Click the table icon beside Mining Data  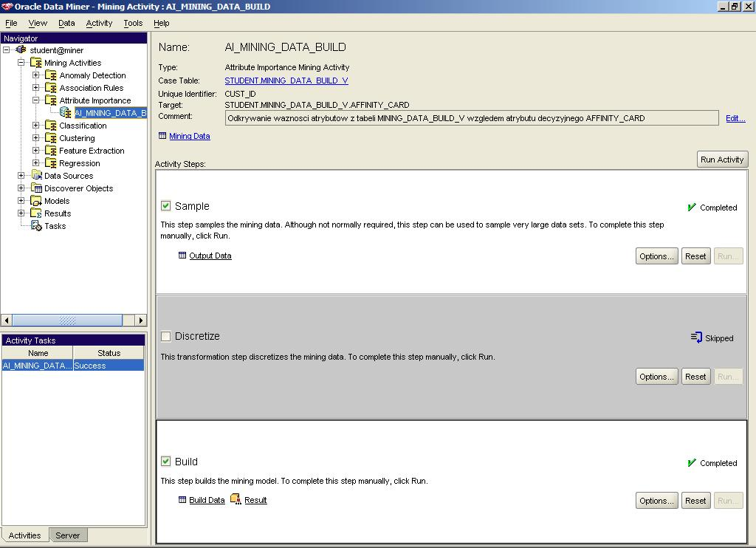[162, 136]
